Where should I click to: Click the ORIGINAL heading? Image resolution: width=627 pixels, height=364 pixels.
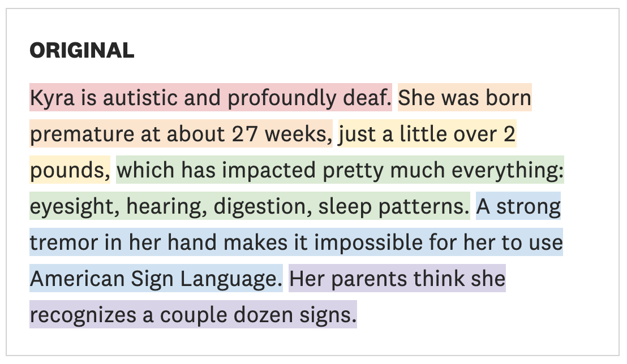click(x=82, y=50)
